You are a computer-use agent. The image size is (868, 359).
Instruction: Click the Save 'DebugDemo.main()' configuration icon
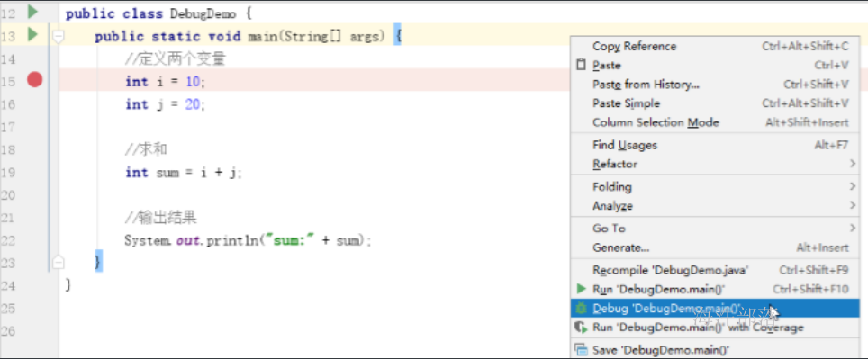pos(581,350)
